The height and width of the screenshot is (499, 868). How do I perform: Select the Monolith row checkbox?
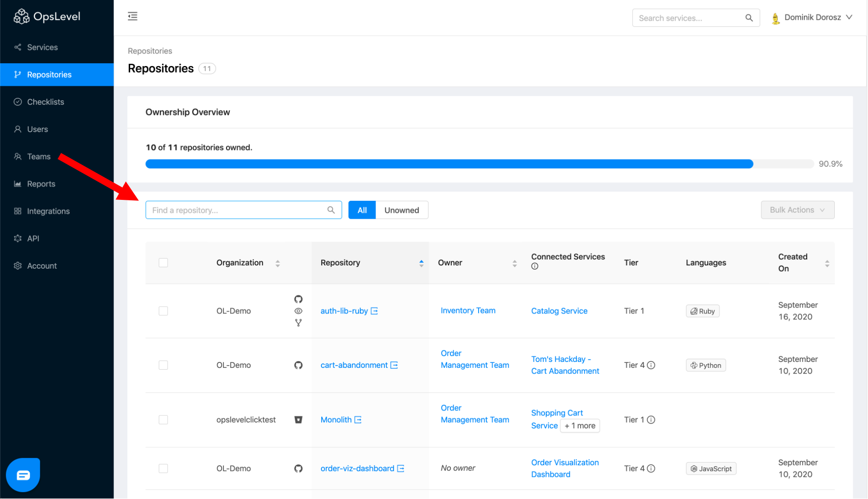coord(163,420)
